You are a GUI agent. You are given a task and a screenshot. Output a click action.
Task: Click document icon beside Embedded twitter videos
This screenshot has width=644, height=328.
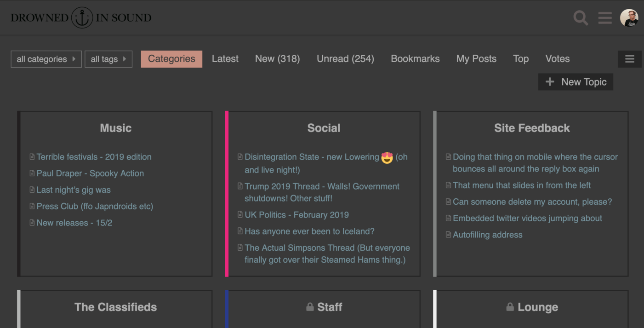448,219
